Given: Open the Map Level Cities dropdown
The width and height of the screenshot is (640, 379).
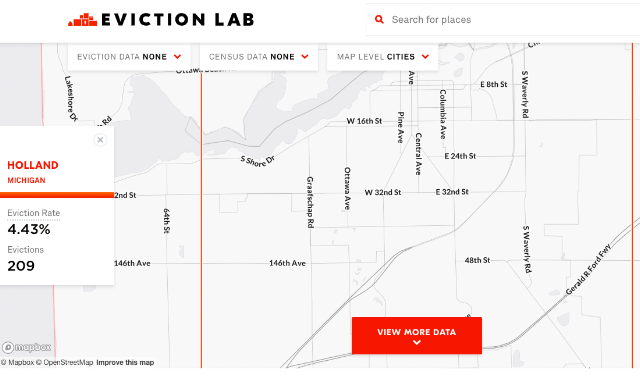Looking at the screenshot, I should pos(382,57).
